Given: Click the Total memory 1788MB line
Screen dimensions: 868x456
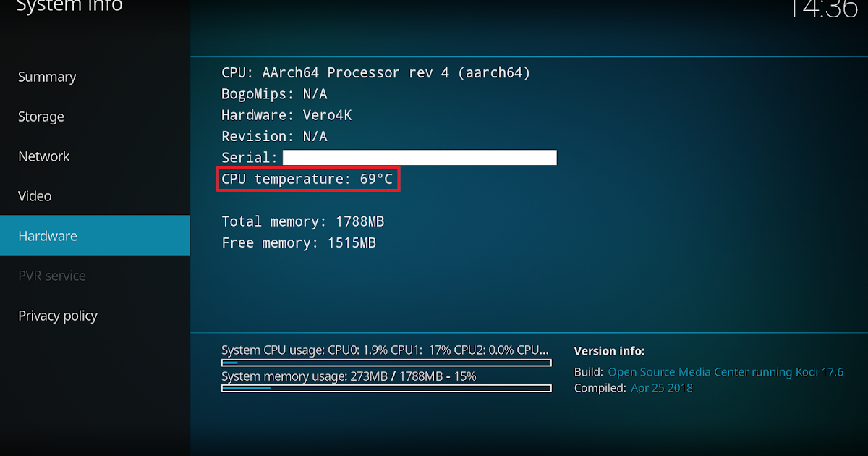Looking at the screenshot, I should point(303,221).
